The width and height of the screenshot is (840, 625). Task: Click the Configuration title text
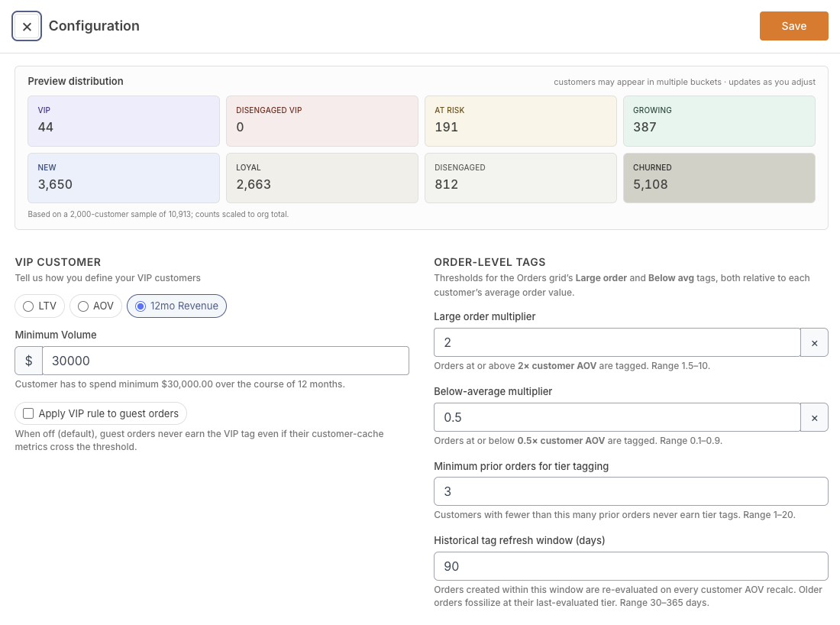pos(94,26)
